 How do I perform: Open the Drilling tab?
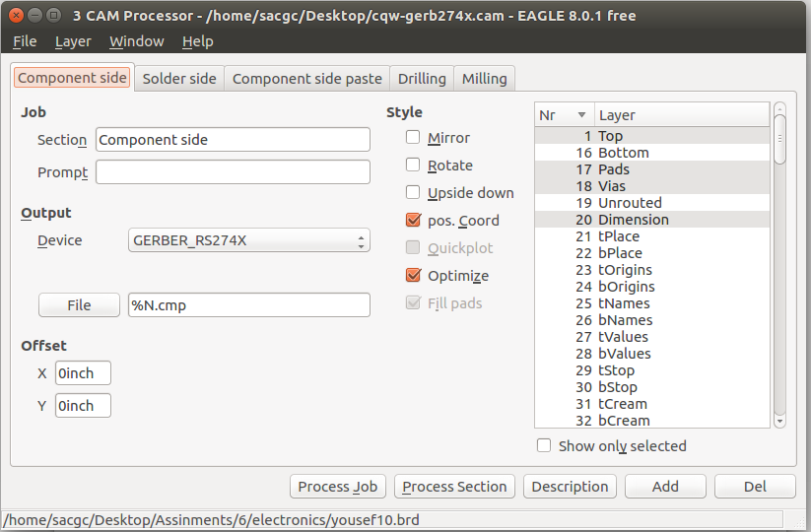click(x=422, y=79)
